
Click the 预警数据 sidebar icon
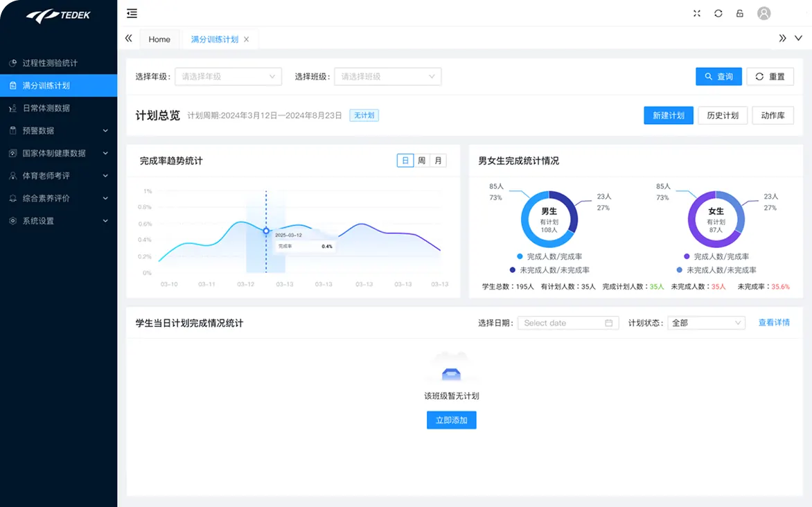pos(13,130)
